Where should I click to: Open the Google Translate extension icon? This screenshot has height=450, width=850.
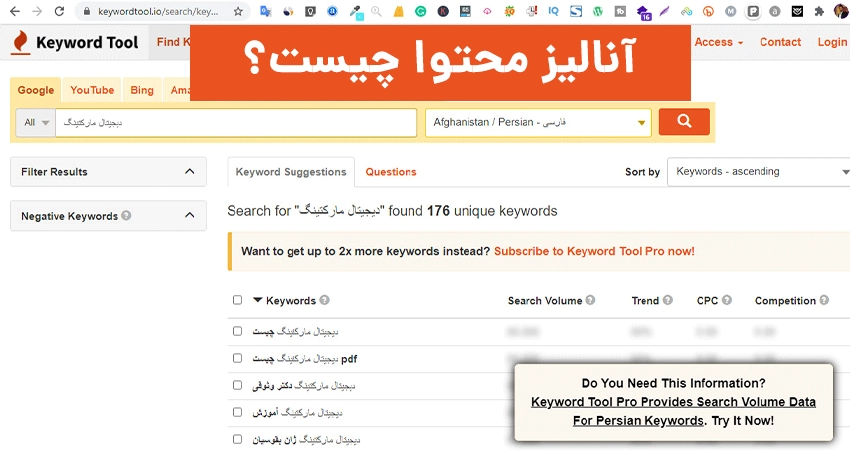(x=266, y=11)
